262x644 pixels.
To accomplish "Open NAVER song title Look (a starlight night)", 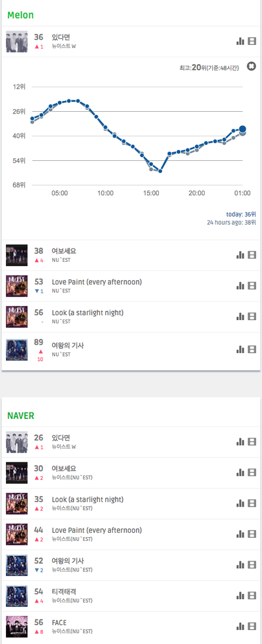I will [x=88, y=499].
